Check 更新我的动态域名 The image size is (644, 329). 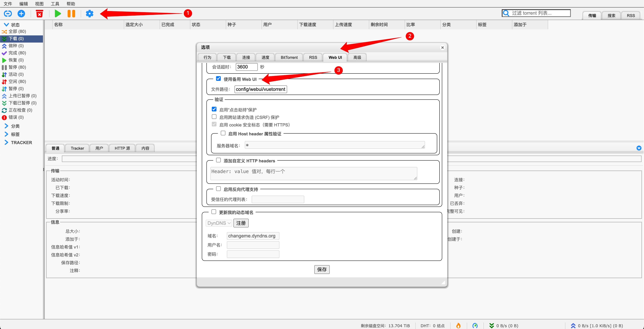point(214,212)
